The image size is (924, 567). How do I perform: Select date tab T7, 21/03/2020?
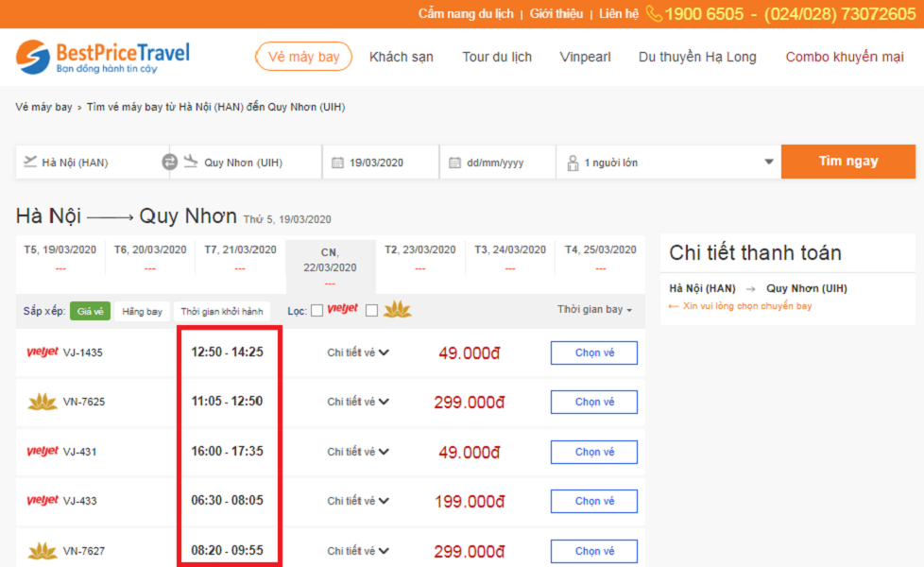[240, 256]
